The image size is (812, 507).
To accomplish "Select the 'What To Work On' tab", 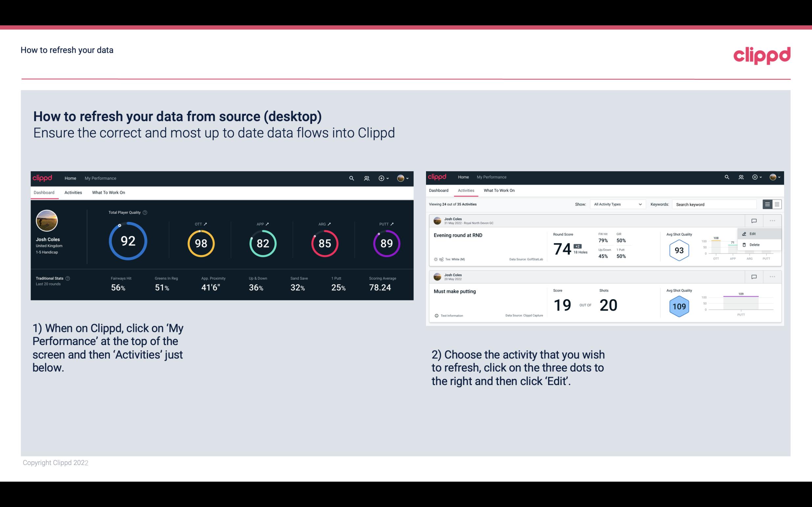I will pyautogui.click(x=108, y=192).
